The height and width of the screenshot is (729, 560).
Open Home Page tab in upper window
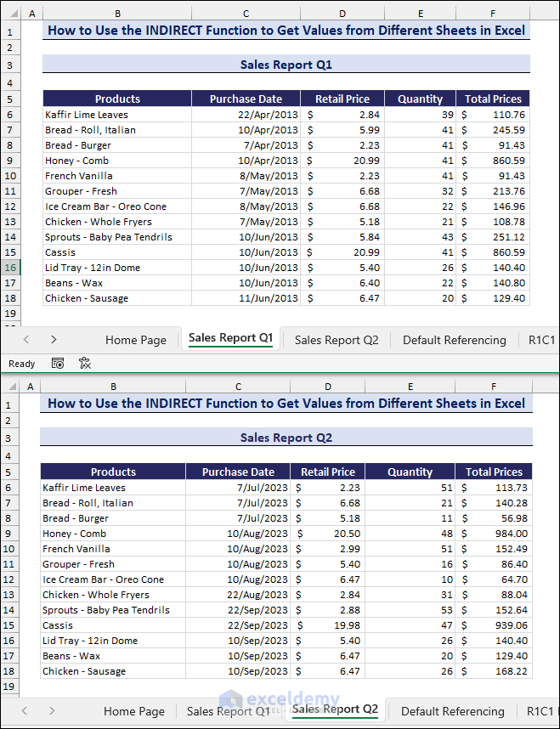[x=136, y=340]
